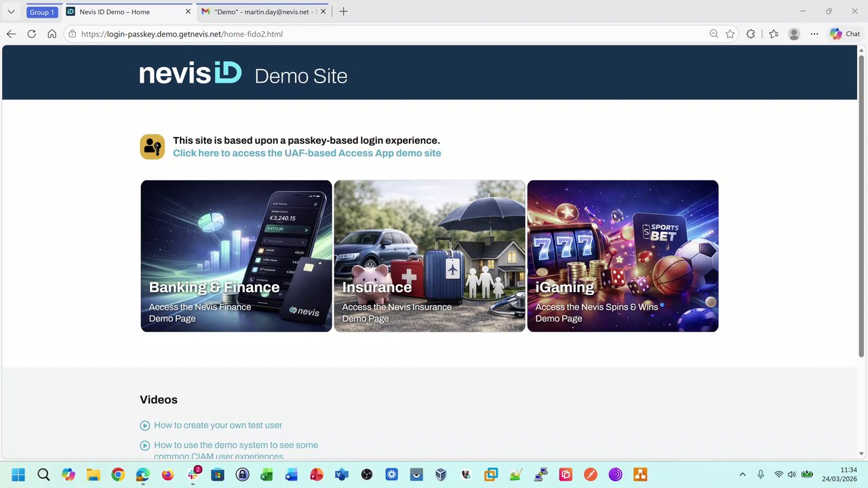Expand the tab search dropdown

click(11, 12)
